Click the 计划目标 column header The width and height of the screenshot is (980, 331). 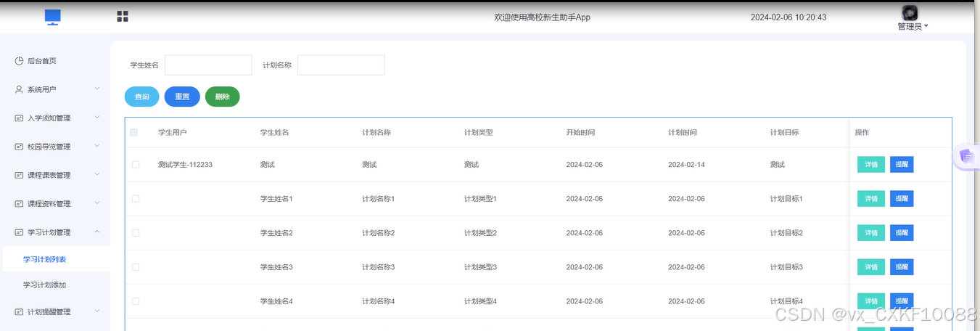click(785, 133)
